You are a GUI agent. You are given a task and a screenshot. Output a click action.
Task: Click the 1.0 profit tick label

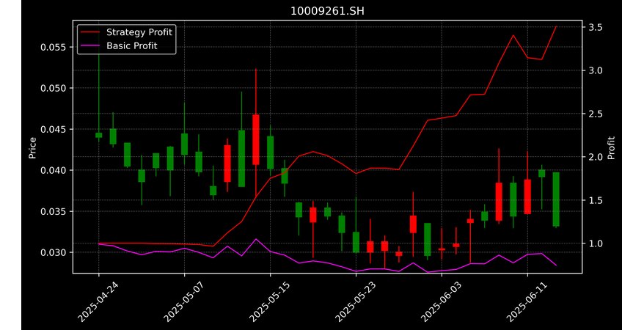(595, 243)
